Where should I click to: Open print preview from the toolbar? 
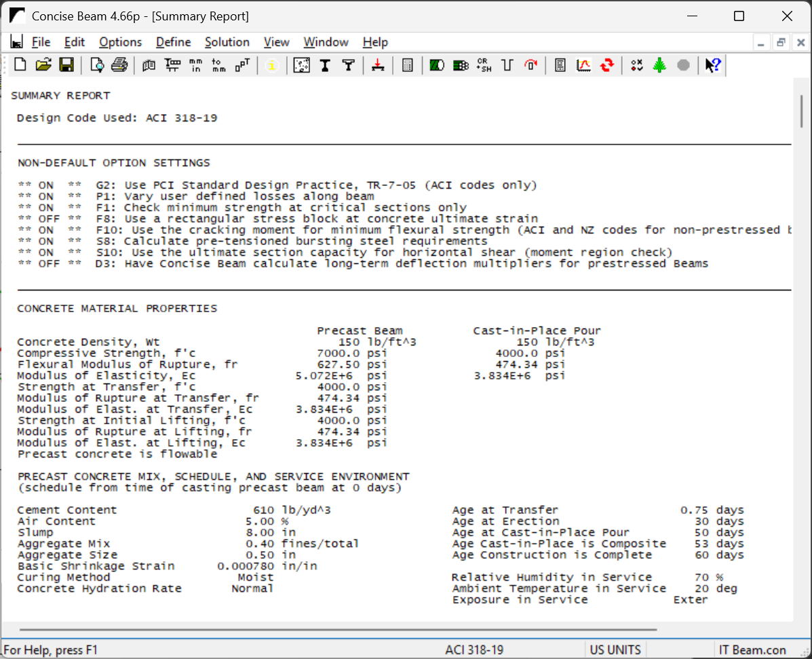coord(97,65)
